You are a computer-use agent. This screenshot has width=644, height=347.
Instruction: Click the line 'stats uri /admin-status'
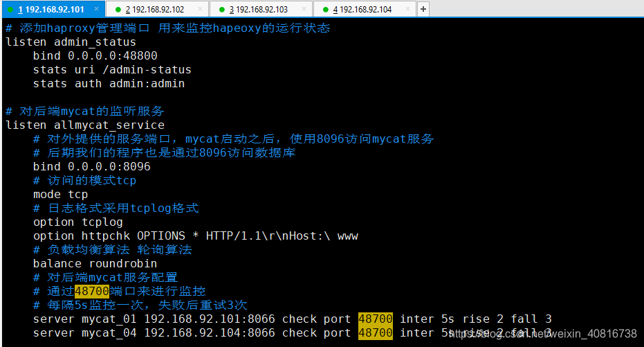pos(112,69)
